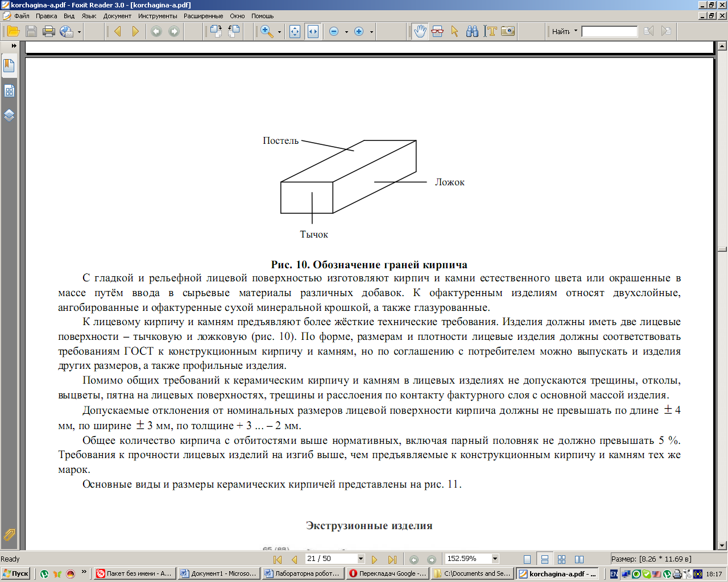Open the Attachments paperclip panel
The height and width of the screenshot is (582, 728).
(9, 534)
